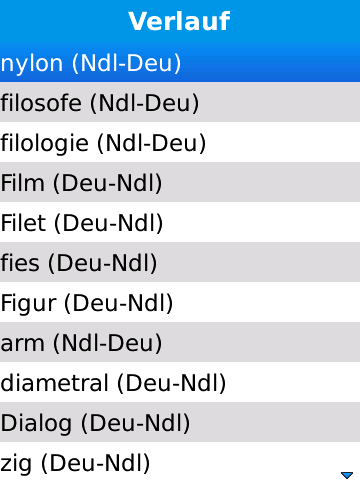This screenshot has width=360, height=480.
Task: Click the (Ndl-Deu) label in the nylon row
Action: [x=127, y=63]
